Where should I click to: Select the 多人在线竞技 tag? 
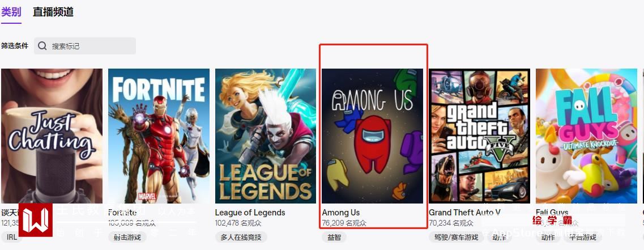[x=241, y=238]
